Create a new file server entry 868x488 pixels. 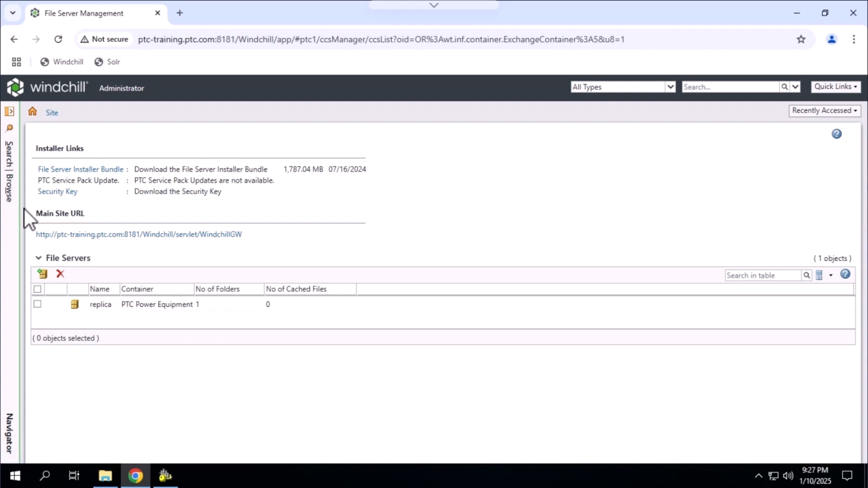(42, 274)
